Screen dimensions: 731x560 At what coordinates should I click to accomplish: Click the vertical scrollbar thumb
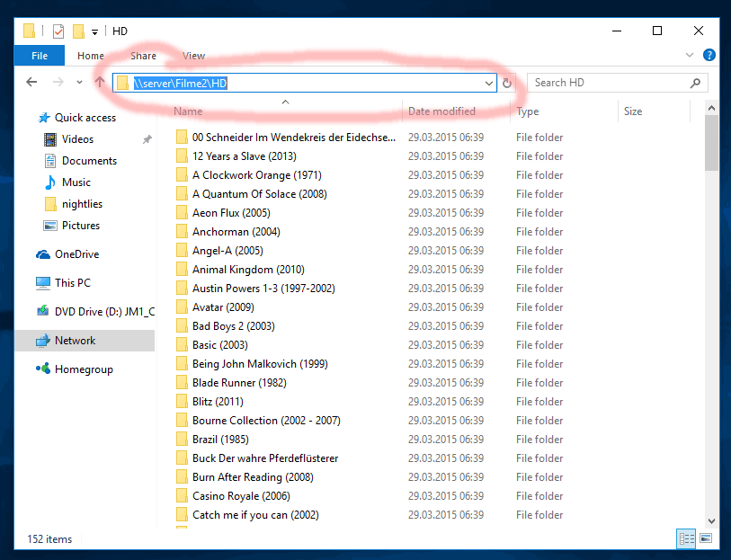point(711,143)
